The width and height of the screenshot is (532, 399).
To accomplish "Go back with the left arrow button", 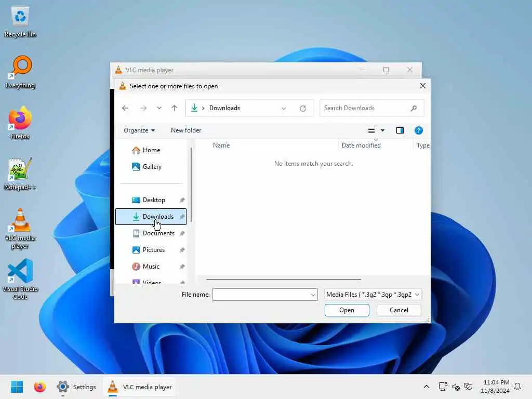I will pos(125,108).
